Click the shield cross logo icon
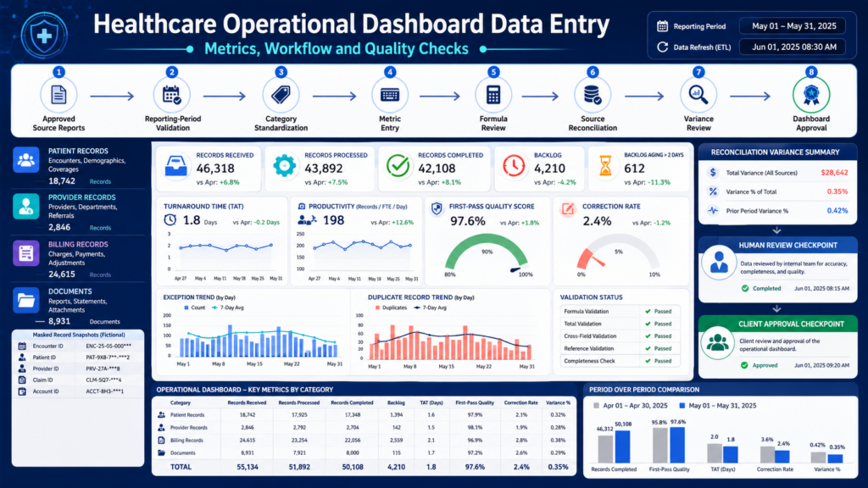This screenshot has height=488, width=868. pos(44,35)
